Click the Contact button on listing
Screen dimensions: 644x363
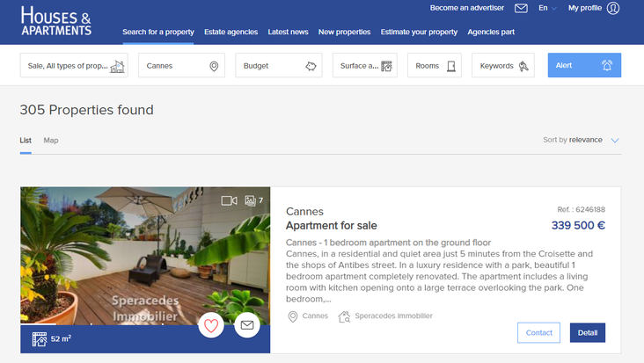click(x=538, y=332)
